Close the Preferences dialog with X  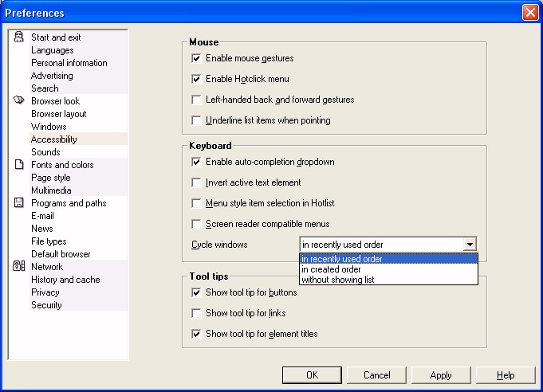coord(530,13)
